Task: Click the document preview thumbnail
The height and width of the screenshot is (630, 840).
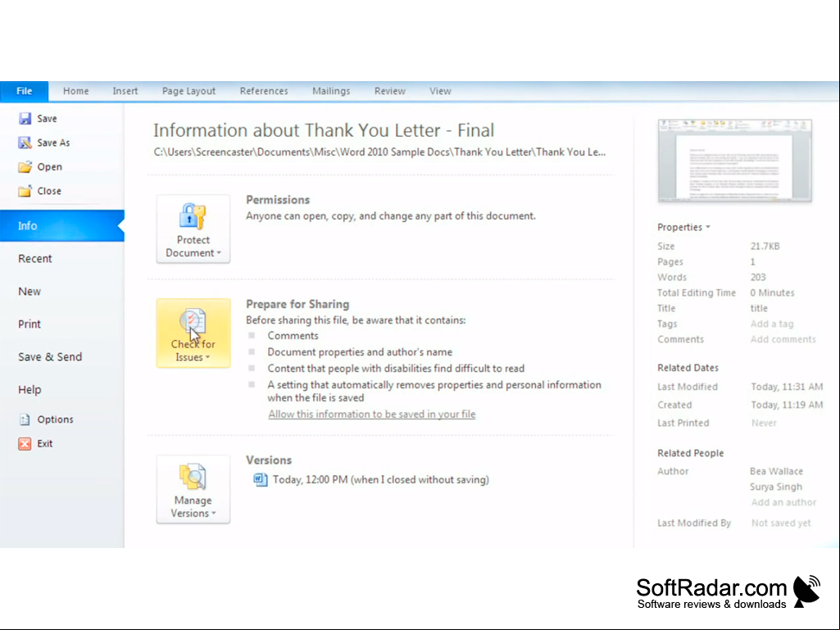Action: [x=735, y=161]
